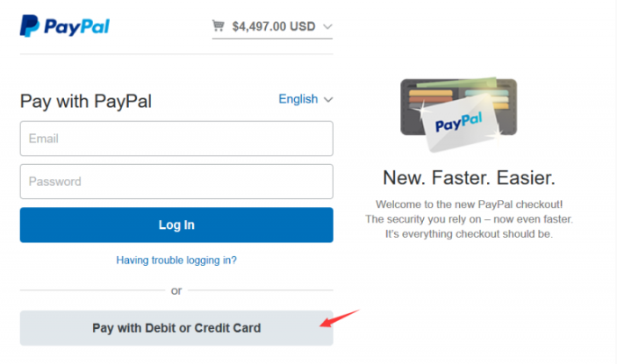Open the English language selector
The image size is (617, 364).
(x=305, y=99)
